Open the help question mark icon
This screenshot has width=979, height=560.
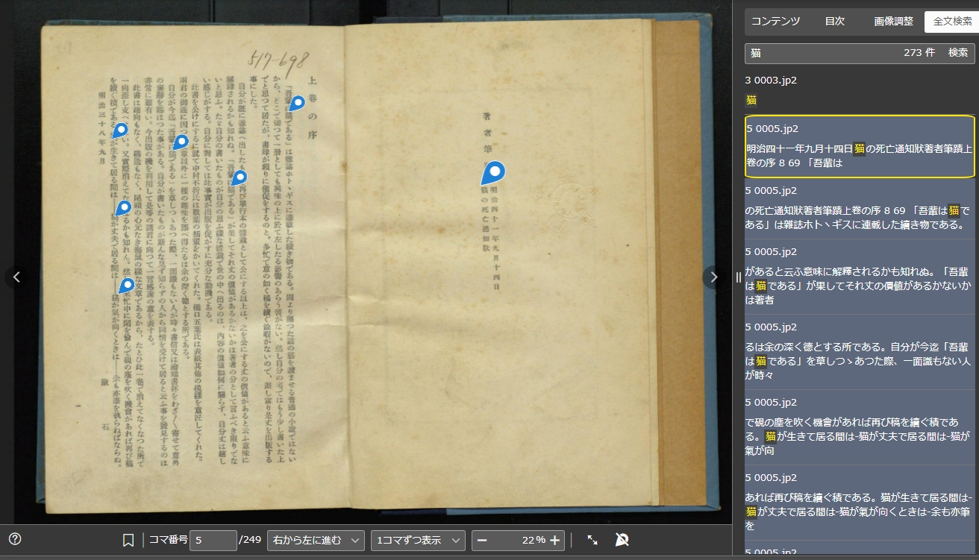pyautogui.click(x=14, y=539)
